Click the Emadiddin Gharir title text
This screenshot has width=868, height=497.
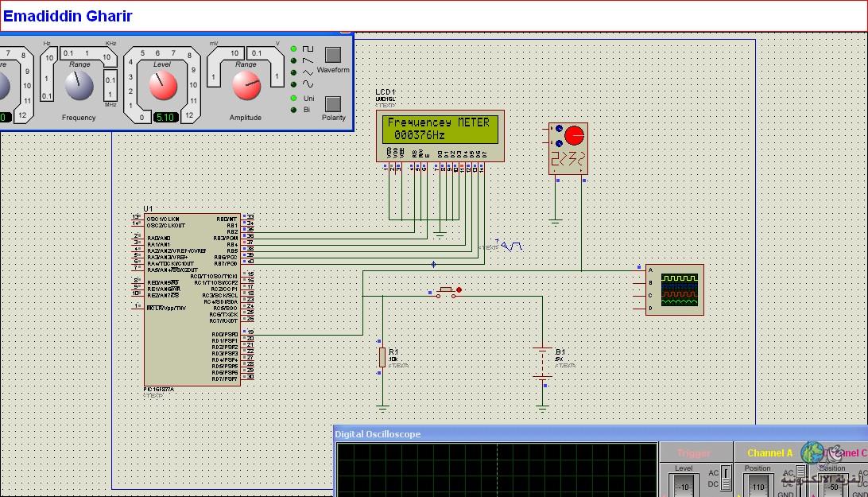tap(68, 16)
